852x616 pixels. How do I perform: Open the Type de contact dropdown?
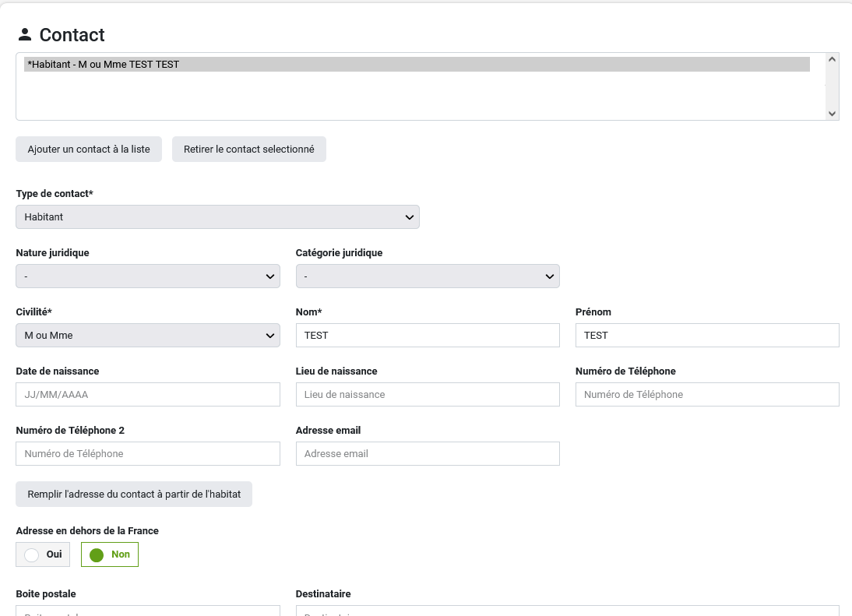(x=217, y=217)
